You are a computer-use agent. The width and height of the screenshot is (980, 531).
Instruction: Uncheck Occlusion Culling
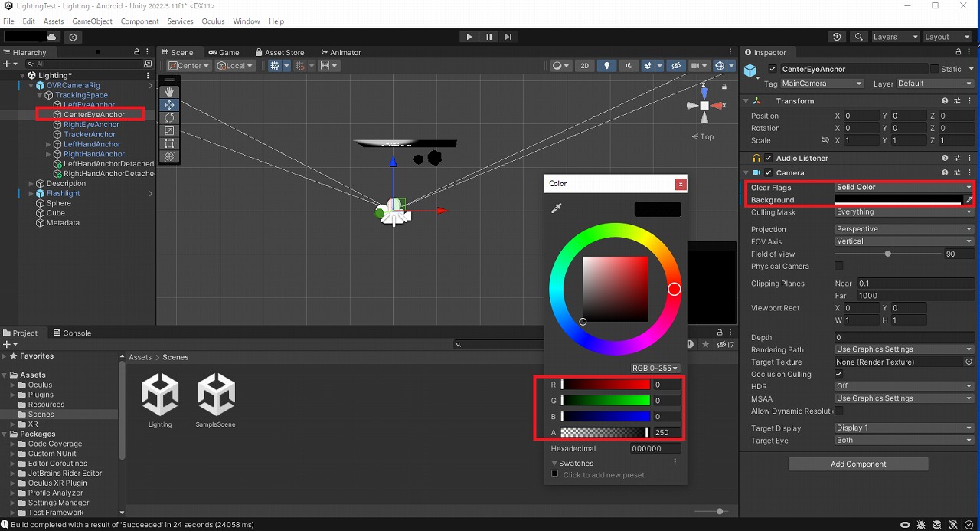point(839,374)
